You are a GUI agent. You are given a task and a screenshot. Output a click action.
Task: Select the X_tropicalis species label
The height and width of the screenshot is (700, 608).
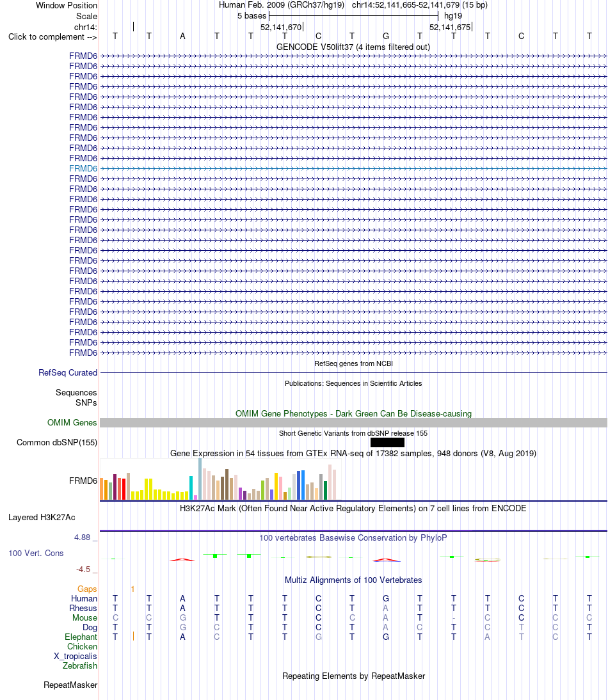pos(76,656)
